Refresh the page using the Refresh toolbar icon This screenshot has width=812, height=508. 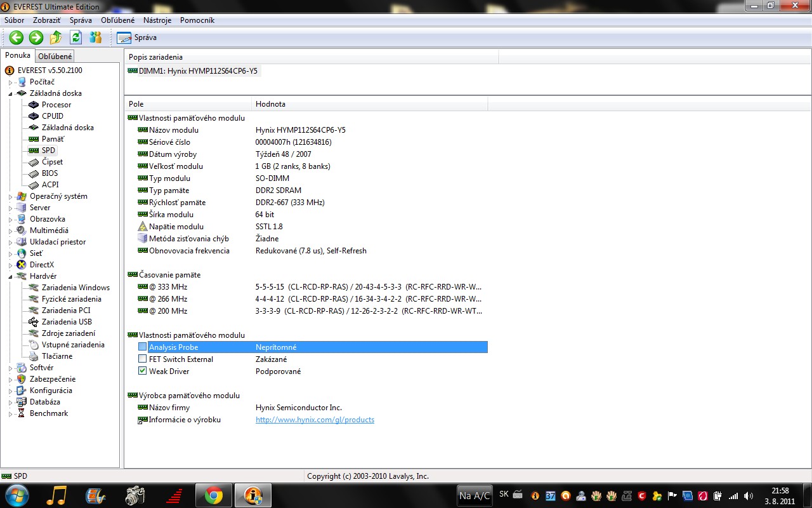[75, 37]
